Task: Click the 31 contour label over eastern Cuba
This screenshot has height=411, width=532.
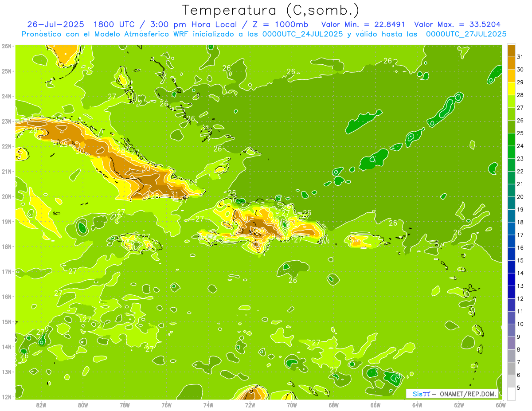Action: 174,194
